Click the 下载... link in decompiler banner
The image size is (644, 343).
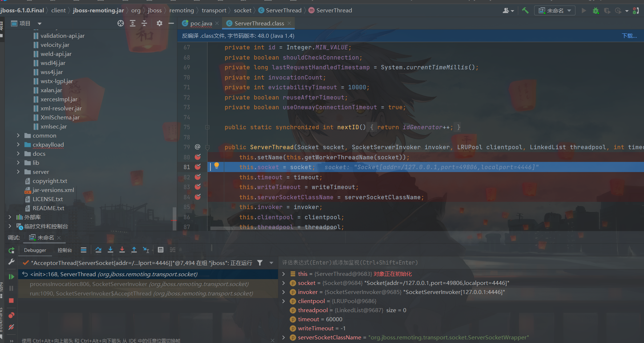click(x=629, y=36)
